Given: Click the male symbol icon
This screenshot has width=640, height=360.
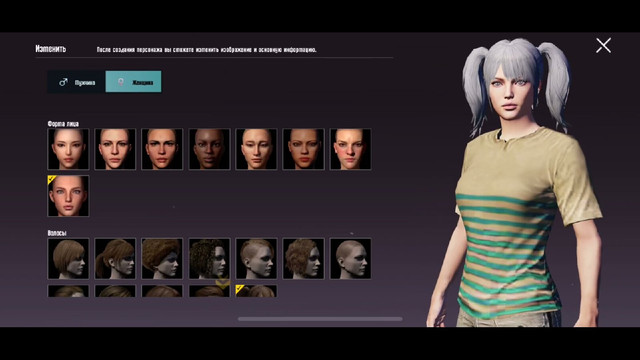Looking at the screenshot, I should click(x=63, y=82).
